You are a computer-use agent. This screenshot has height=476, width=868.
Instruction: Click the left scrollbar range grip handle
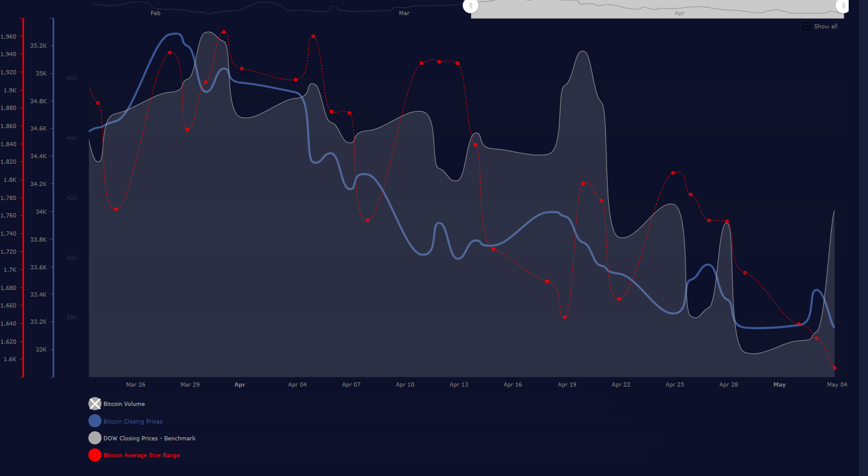pyautogui.click(x=471, y=5)
